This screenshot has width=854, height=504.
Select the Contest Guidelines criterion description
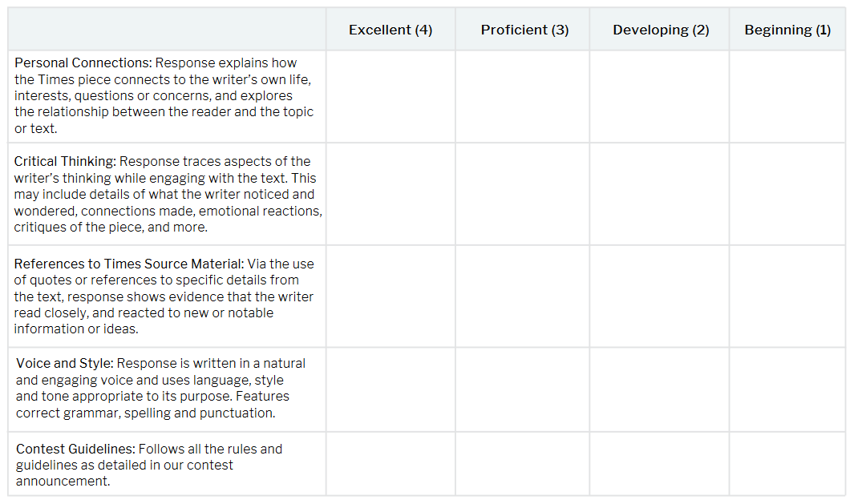click(x=148, y=465)
